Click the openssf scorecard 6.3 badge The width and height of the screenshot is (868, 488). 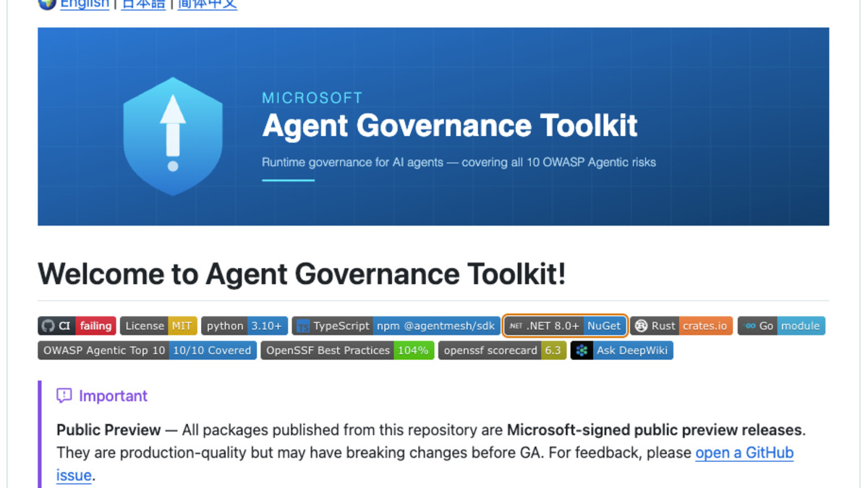click(502, 350)
